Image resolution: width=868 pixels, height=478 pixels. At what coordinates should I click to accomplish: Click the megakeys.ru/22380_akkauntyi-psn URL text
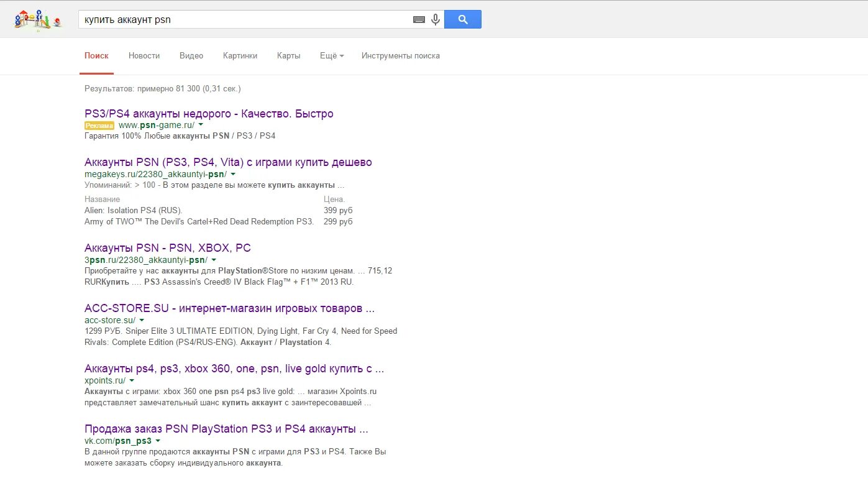pos(155,174)
